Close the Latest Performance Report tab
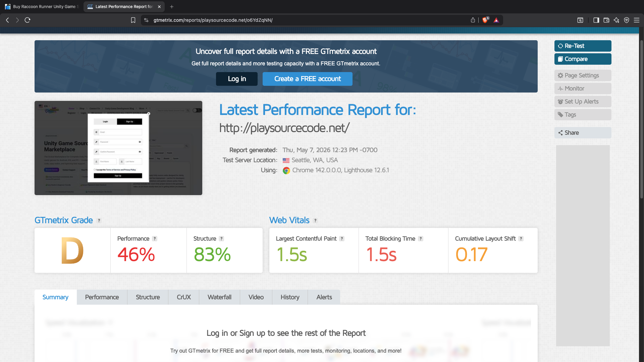The width and height of the screenshot is (644, 362). coord(159,7)
